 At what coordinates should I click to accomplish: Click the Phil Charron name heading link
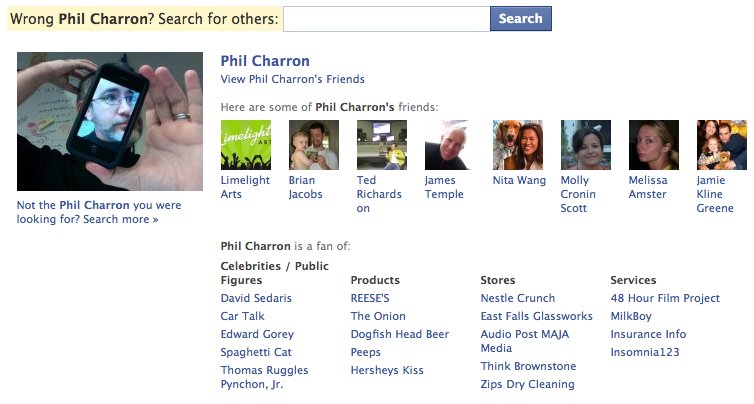[x=265, y=61]
